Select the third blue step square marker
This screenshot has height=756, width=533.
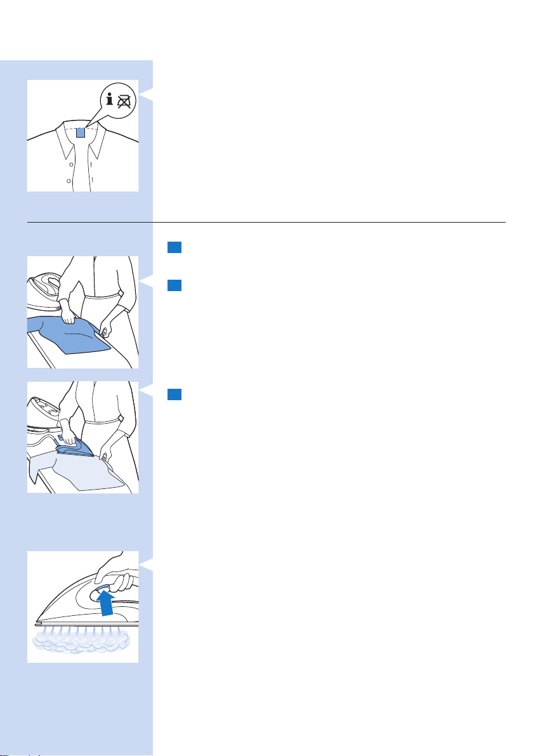tap(174, 394)
